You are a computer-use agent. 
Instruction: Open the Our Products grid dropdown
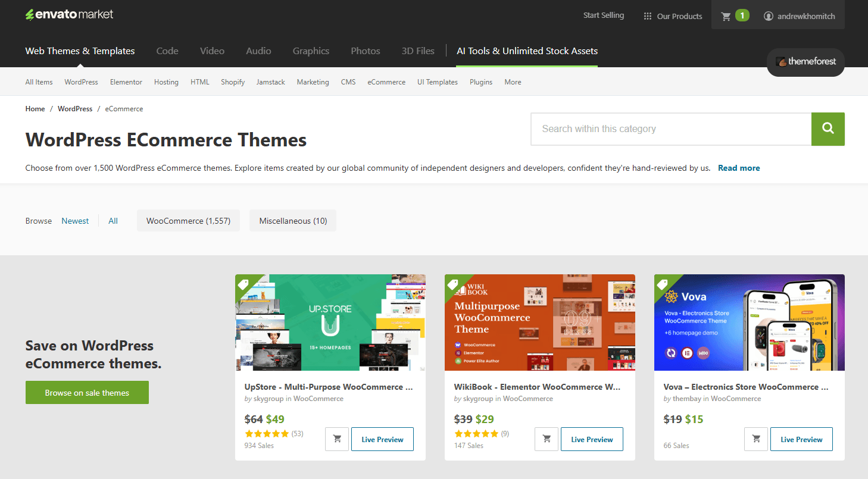click(647, 16)
